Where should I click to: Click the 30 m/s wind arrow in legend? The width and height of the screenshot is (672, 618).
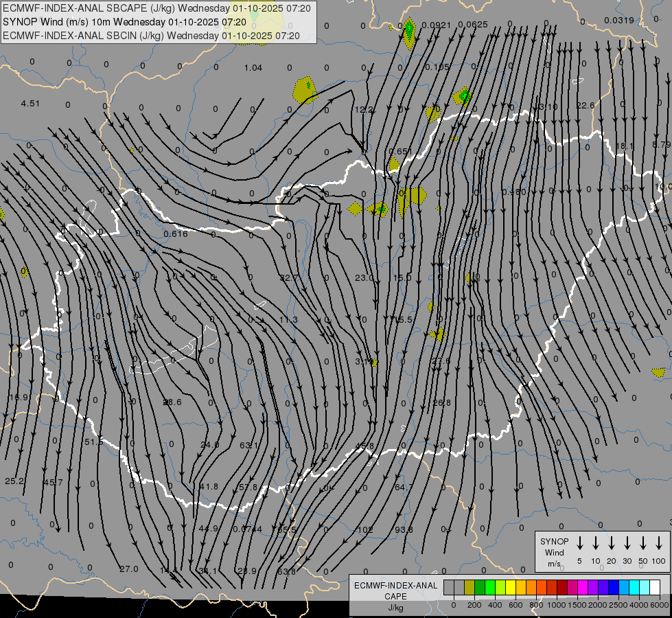tap(627, 543)
